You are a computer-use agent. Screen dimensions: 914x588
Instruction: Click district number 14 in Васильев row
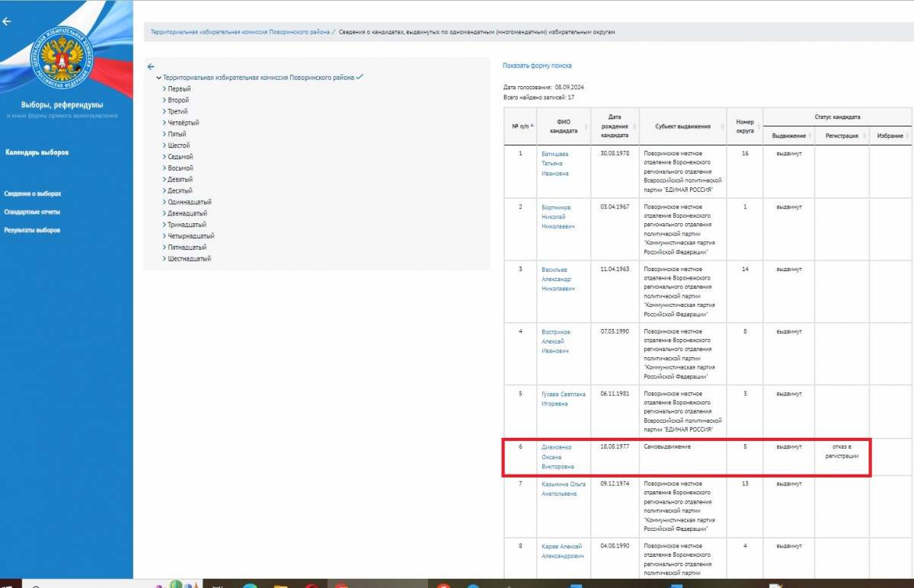[745, 269]
